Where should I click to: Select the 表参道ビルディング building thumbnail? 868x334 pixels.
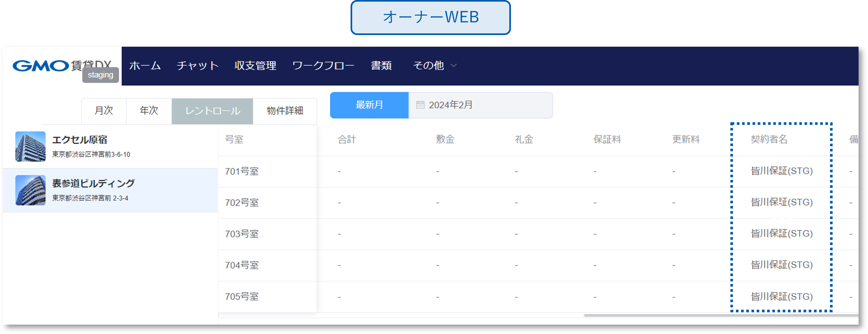pos(30,190)
